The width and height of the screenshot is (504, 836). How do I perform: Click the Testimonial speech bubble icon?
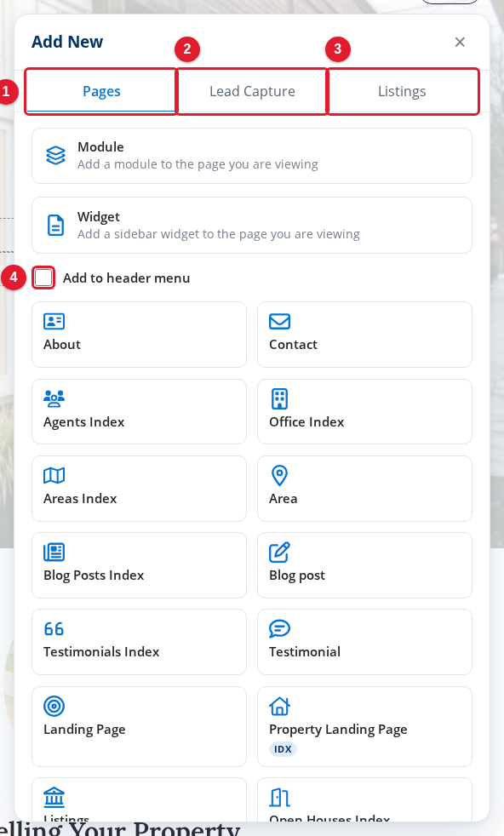pyautogui.click(x=279, y=628)
